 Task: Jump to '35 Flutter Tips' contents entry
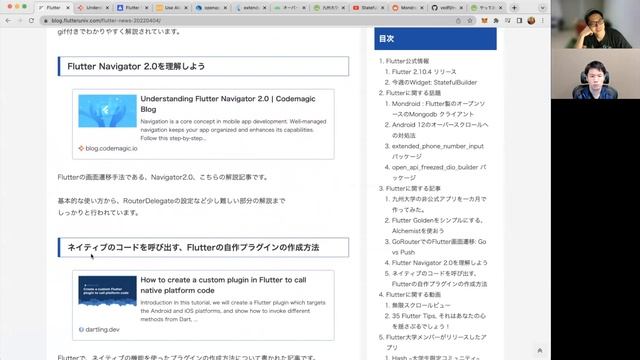(439, 321)
